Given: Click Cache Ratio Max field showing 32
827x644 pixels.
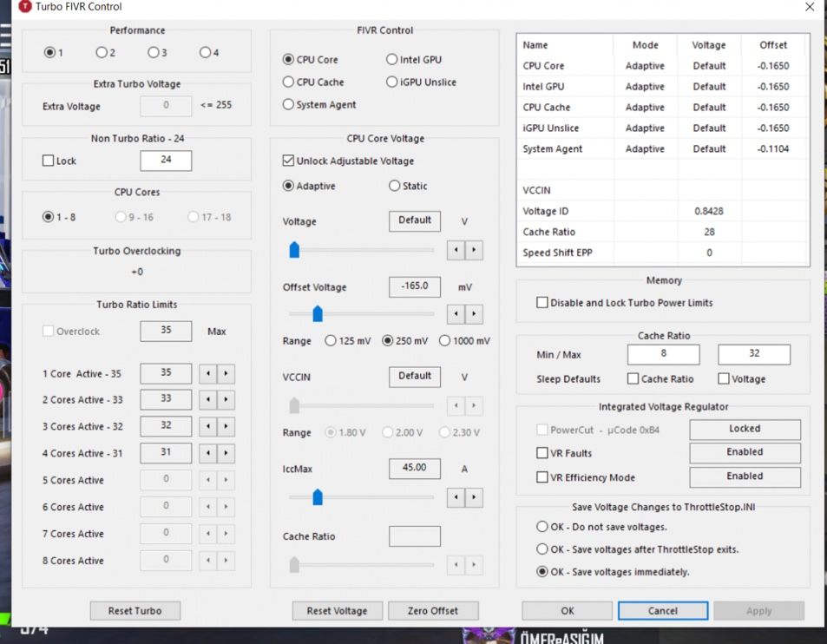Looking at the screenshot, I should [x=754, y=354].
